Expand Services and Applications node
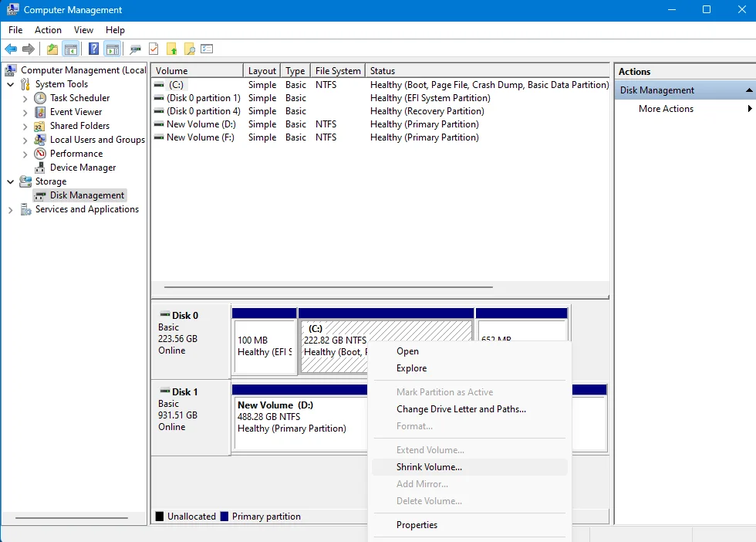 click(x=10, y=210)
